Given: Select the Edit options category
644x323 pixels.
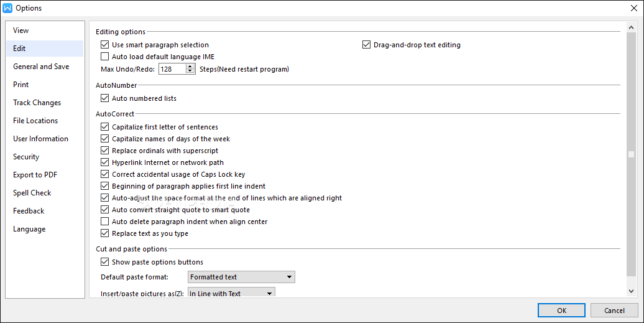Looking at the screenshot, I should coord(45,49).
